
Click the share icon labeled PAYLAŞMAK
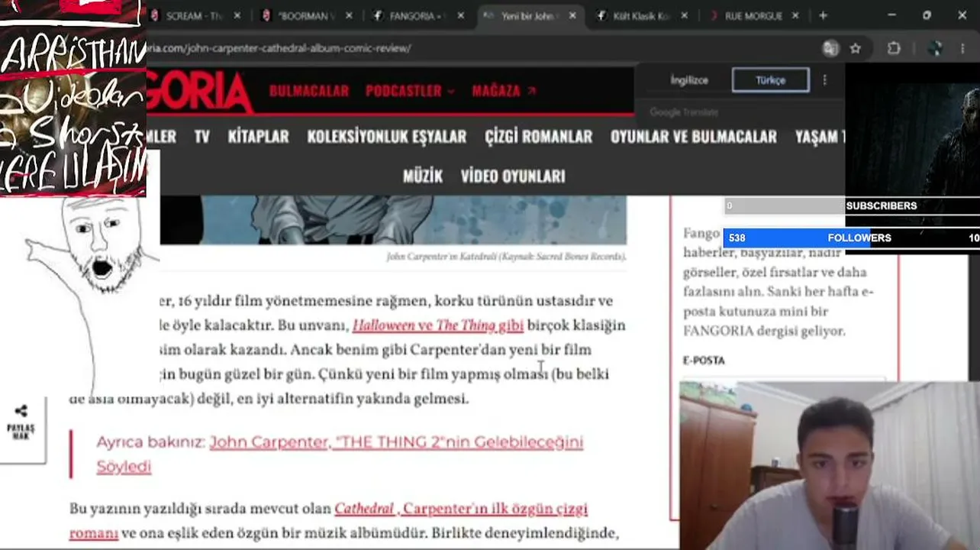(21, 422)
